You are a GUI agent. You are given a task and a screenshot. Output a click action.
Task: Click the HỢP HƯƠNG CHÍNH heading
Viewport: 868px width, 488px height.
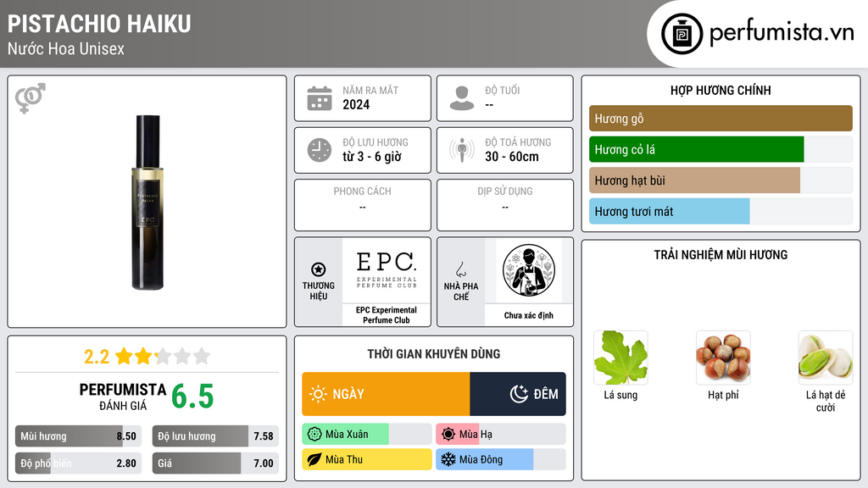721,90
